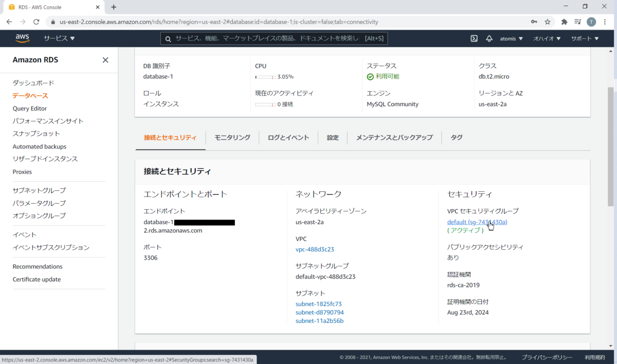Switch to the タグ tab
The height and width of the screenshot is (364, 617).
coord(456,137)
